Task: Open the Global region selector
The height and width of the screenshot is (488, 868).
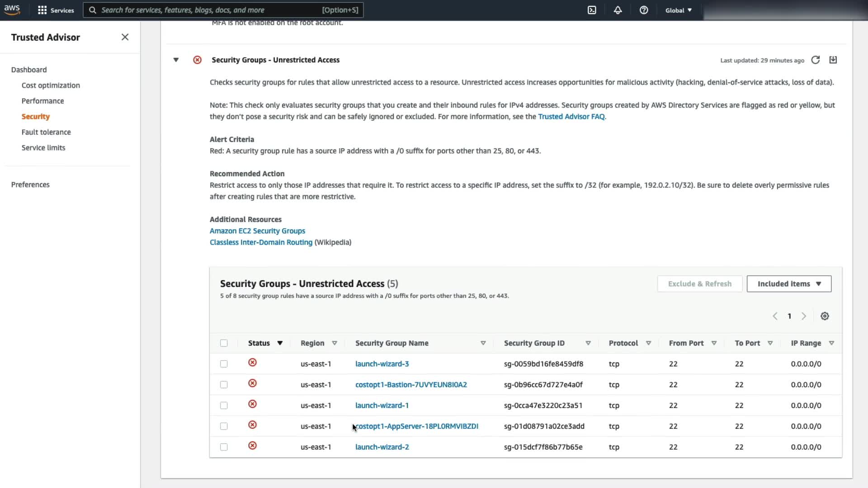Action: (678, 10)
